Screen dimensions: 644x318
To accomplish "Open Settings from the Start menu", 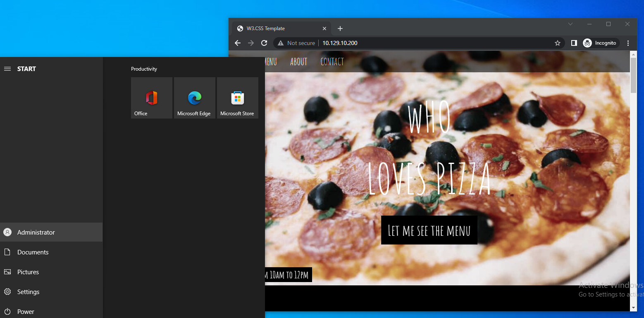I will tap(28, 292).
